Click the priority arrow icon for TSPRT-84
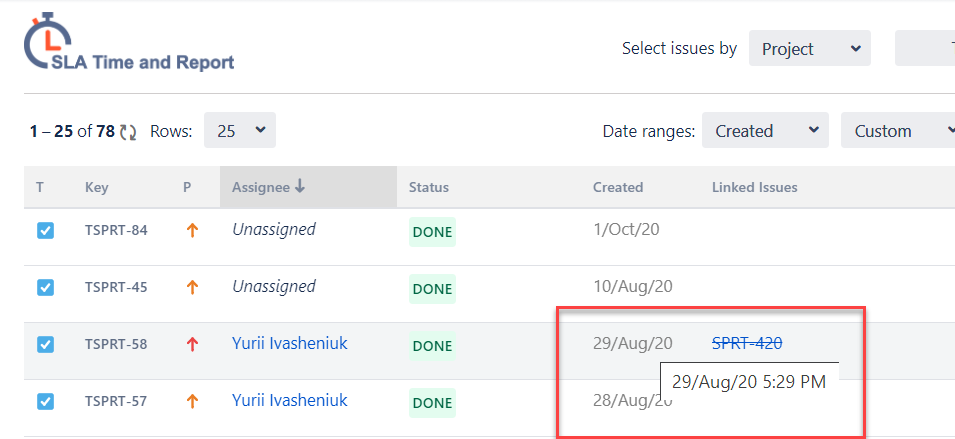The height and width of the screenshot is (439, 955). (x=192, y=231)
